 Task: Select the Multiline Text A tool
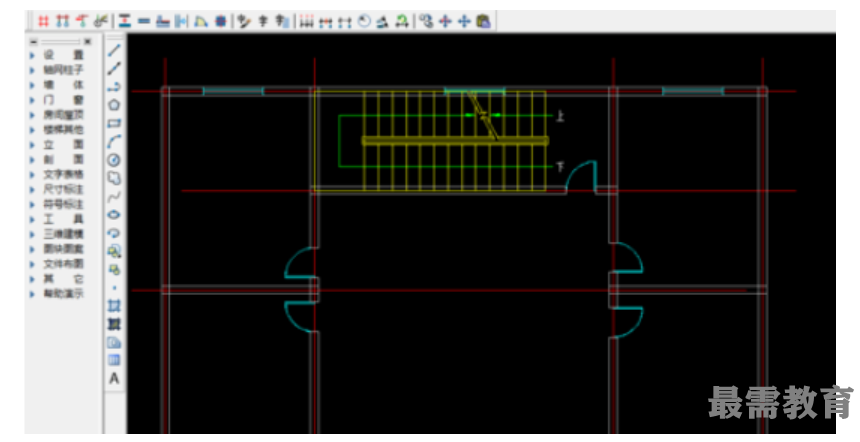114,378
